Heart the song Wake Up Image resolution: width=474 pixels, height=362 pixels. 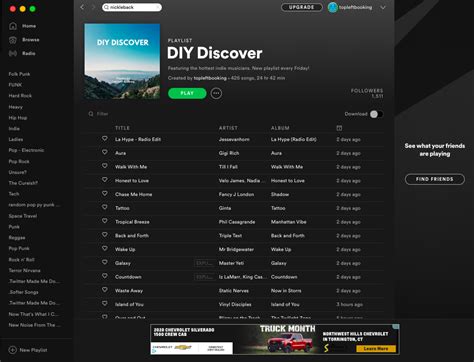(x=105, y=248)
